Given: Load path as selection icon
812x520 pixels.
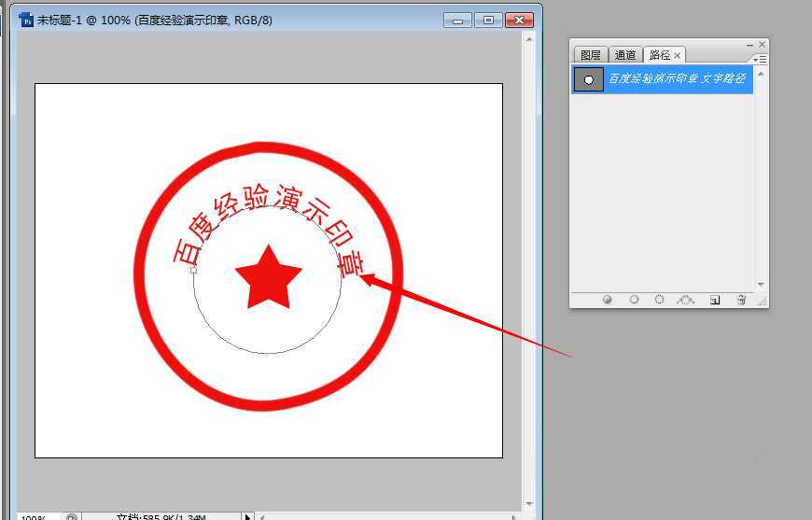Looking at the screenshot, I should tap(659, 300).
